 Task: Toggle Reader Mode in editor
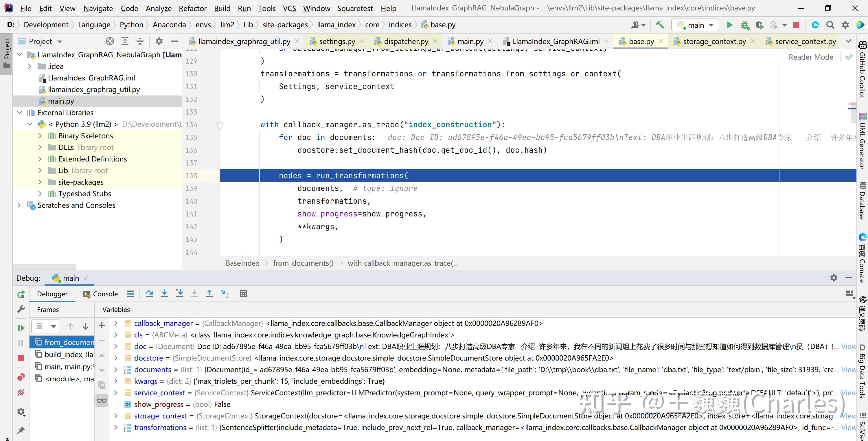[810, 57]
